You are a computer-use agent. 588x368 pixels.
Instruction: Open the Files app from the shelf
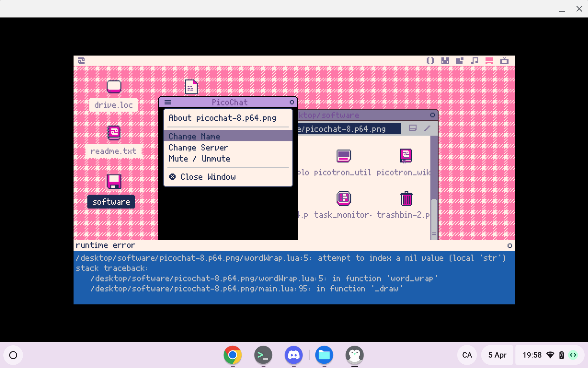(324, 355)
